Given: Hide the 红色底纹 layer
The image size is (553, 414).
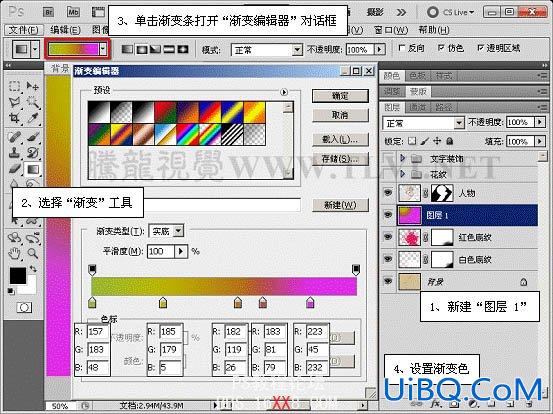Looking at the screenshot, I should coord(388,237).
